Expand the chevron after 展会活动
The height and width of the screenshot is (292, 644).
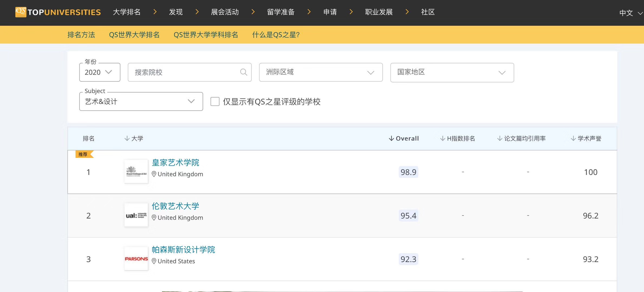253,12
